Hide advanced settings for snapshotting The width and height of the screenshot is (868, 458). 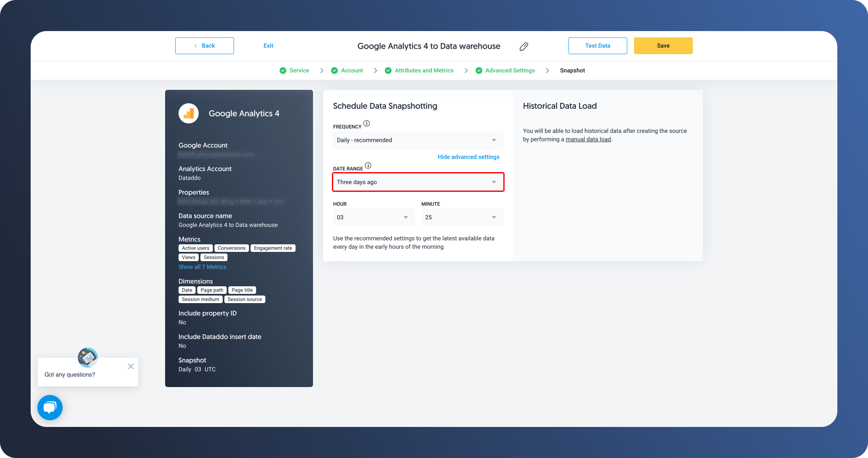[468, 157]
